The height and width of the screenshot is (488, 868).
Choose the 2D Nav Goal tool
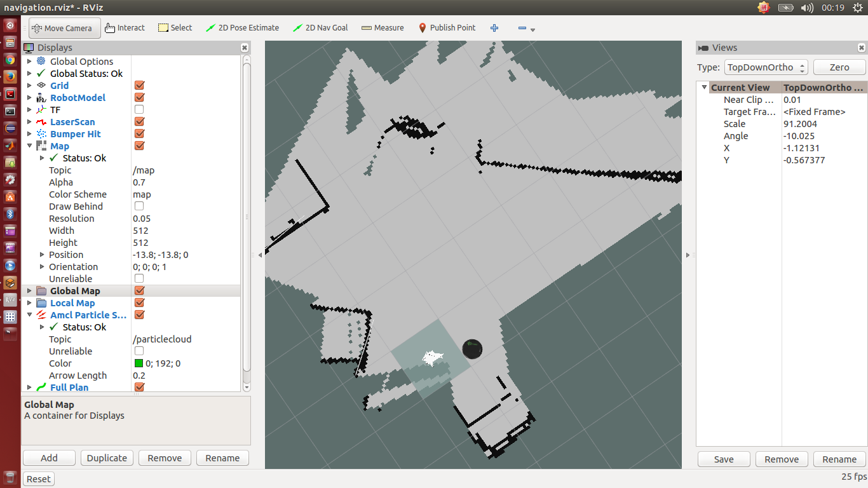[x=320, y=28]
